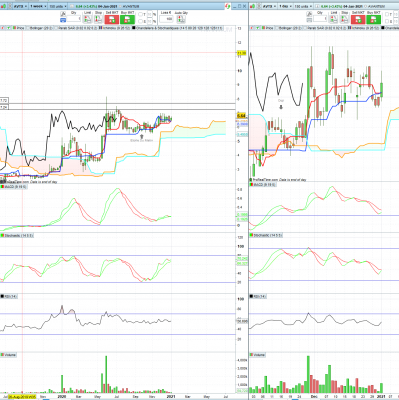
Task: Click the MACD panel icon in the daily chart
Action: tap(252, 184)
